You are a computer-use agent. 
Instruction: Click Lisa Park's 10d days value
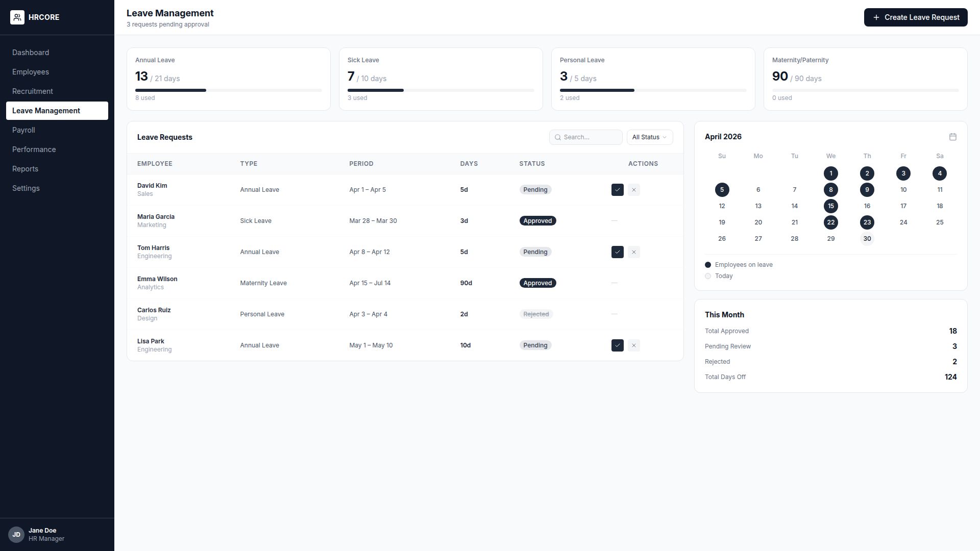[465, 345]
